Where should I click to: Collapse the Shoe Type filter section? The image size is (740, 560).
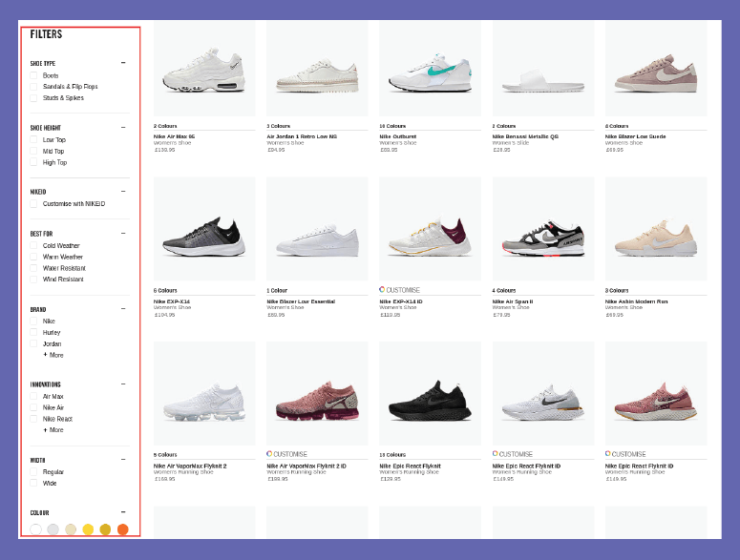coord(123,63)
